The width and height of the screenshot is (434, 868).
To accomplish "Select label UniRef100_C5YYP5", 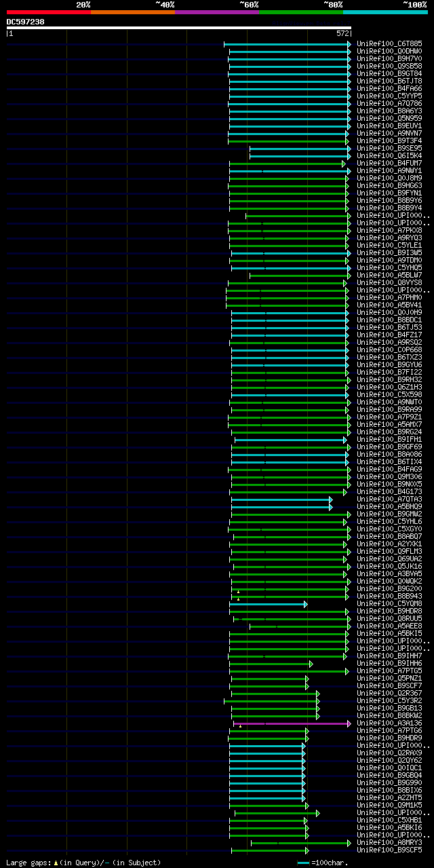I will coord(391,96).
